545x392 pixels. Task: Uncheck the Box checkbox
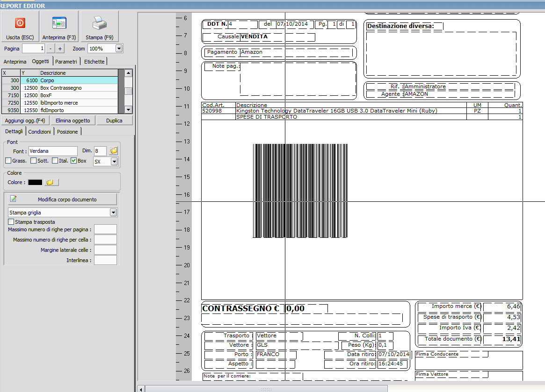point(74,160)
